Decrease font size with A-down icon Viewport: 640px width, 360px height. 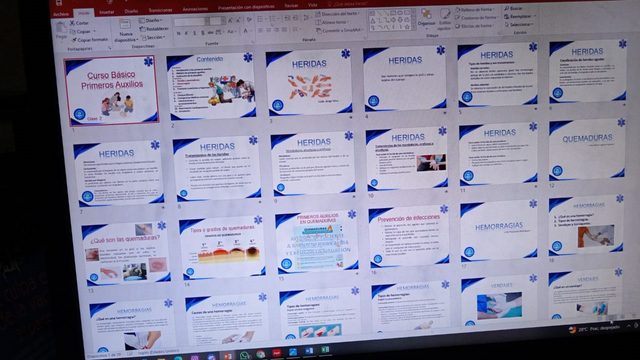tap(238, 20)
